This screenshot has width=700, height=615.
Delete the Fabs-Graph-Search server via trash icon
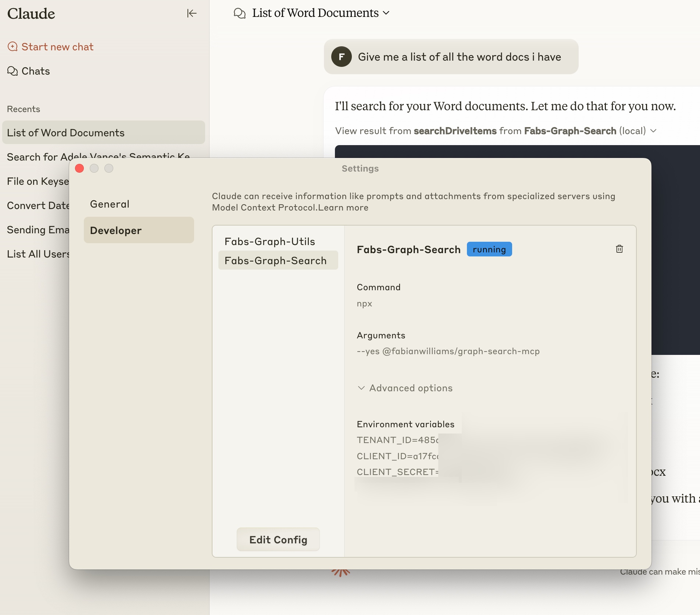(x=619, y=249)
